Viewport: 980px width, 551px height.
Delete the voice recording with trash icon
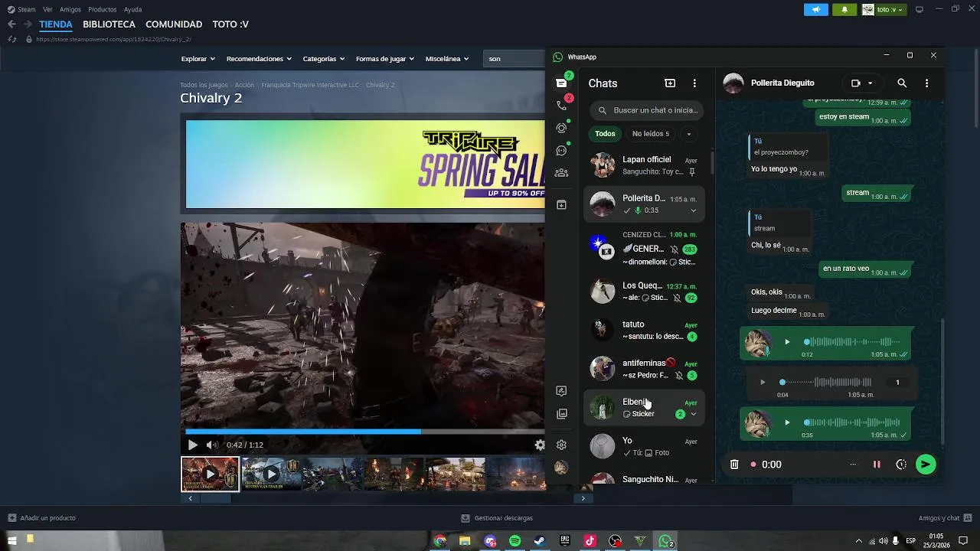733,465
